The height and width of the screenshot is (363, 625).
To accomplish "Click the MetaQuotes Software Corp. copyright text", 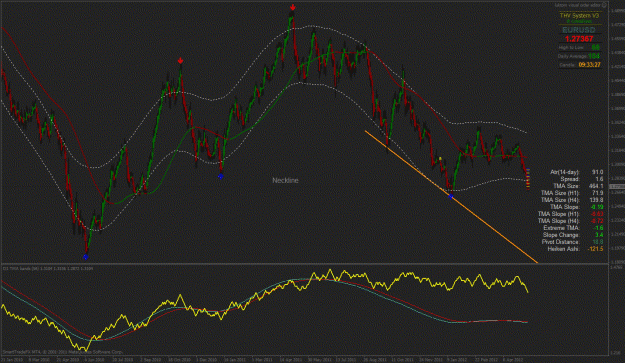I will tap(63, 352).
